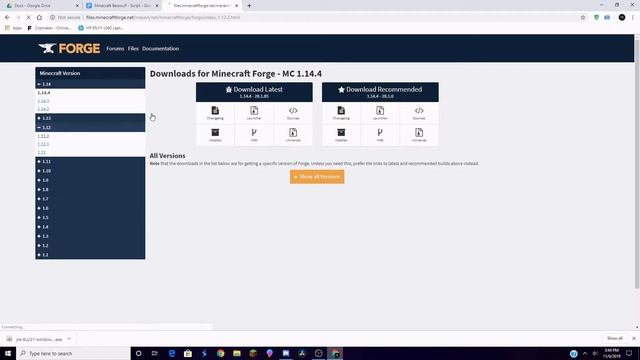Viewport: 640px width, 360px height.
Task: Expand the 1.8 version group
Action: (90, 190)
